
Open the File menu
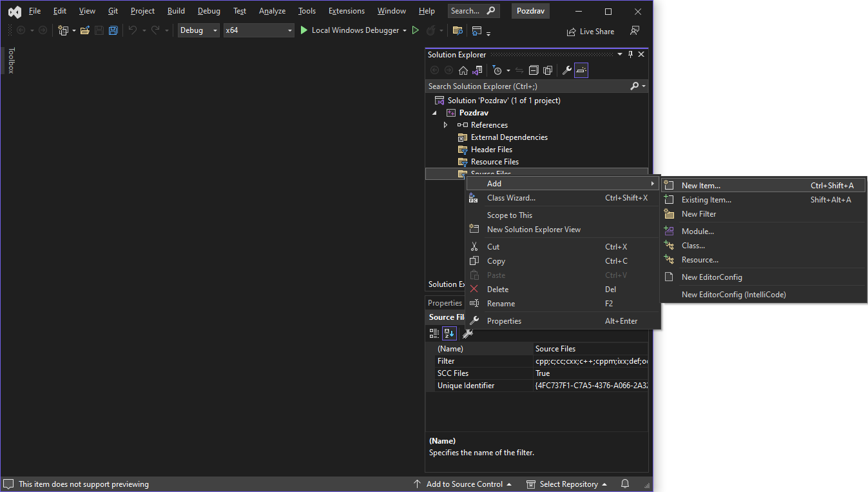(35, 11)
